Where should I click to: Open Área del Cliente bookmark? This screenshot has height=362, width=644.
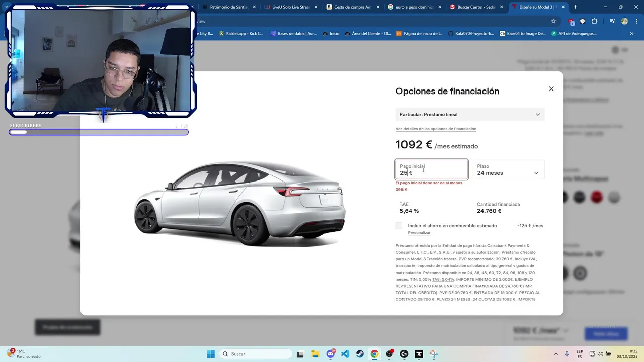368,34
